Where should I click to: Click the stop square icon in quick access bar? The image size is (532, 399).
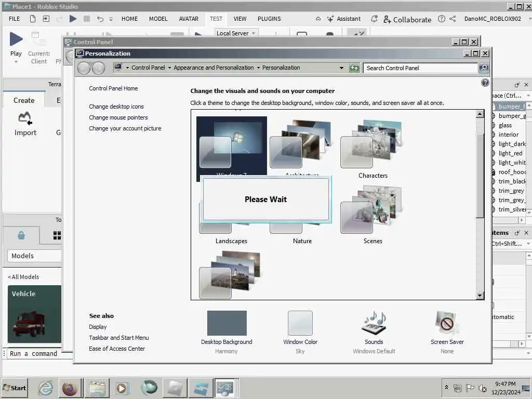pyautogui.click(x=87, y=19)
